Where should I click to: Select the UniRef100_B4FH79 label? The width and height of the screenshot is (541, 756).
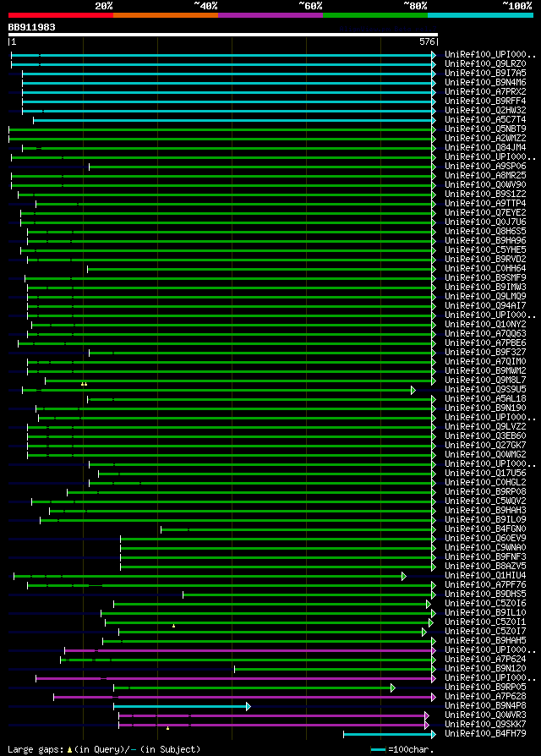point(485,734)
